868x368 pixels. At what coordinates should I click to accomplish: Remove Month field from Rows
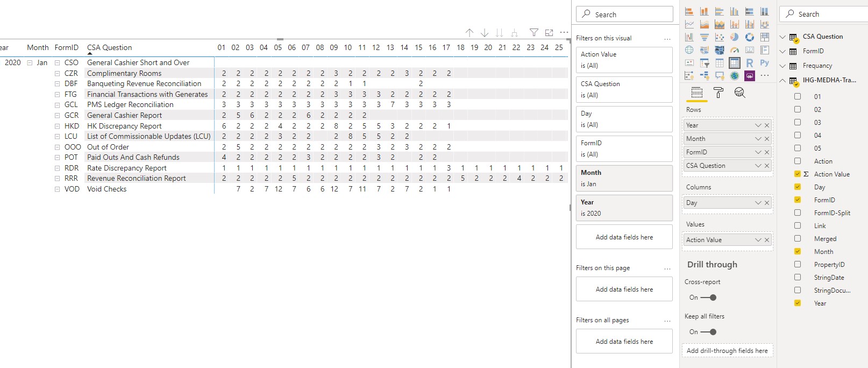click(x=767, y=139)
